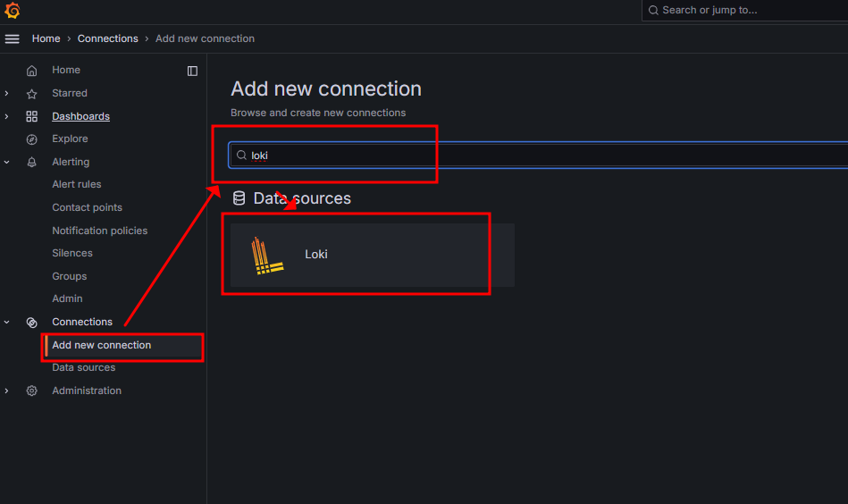Open Alerting in the sidebar

[x=71, y=162]
